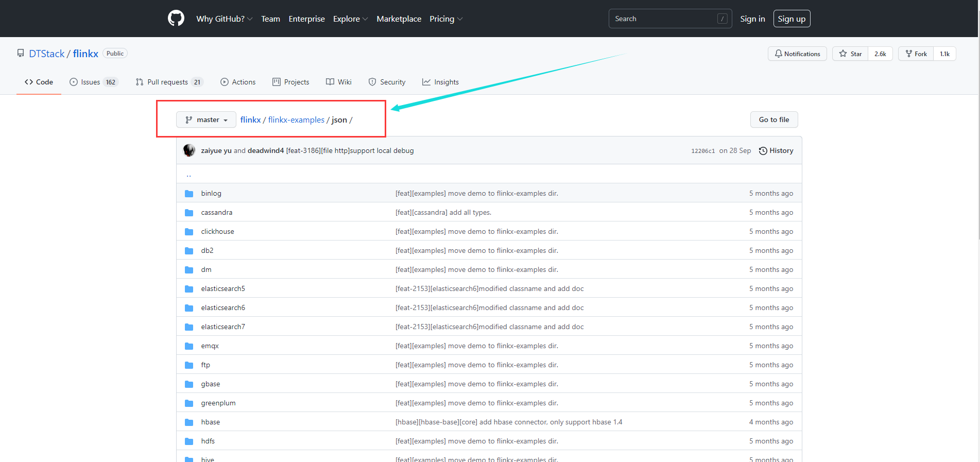Open the master branch selector
This screenshot has height=462, width=980.
(x=206, y=119)
